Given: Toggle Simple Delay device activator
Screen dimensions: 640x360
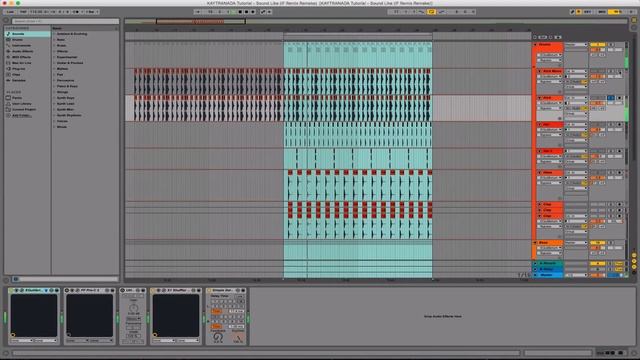Looking at the screenshot, I should [x=209, y=290].
